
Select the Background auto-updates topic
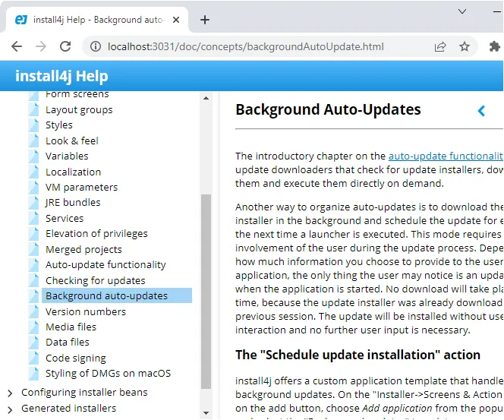[117, 295]
